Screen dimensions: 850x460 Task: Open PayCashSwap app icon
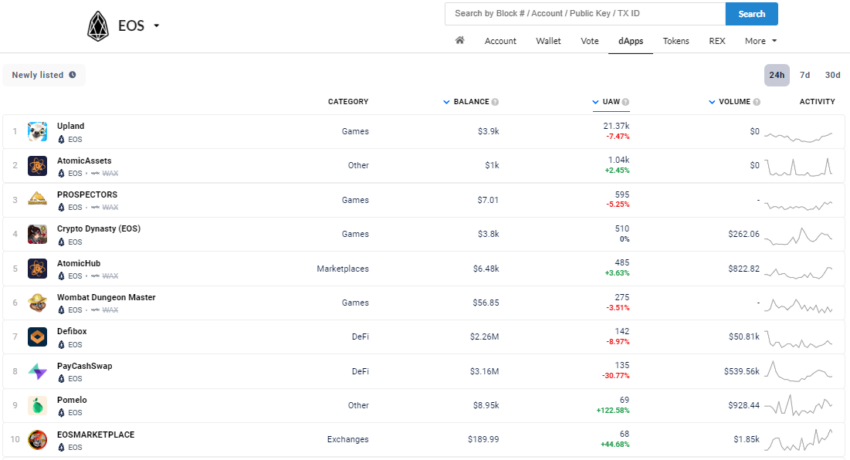coord(37,371)
